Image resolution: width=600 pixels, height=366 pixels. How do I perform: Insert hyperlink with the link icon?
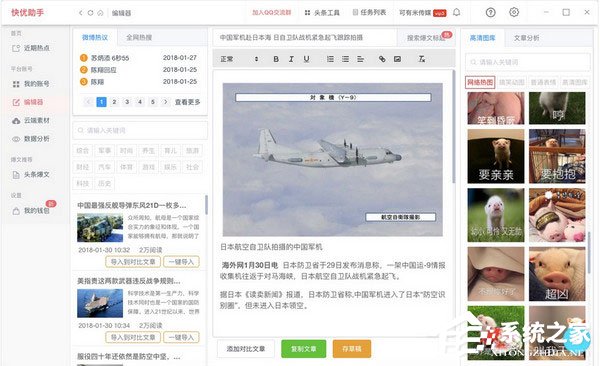[382, 59]
